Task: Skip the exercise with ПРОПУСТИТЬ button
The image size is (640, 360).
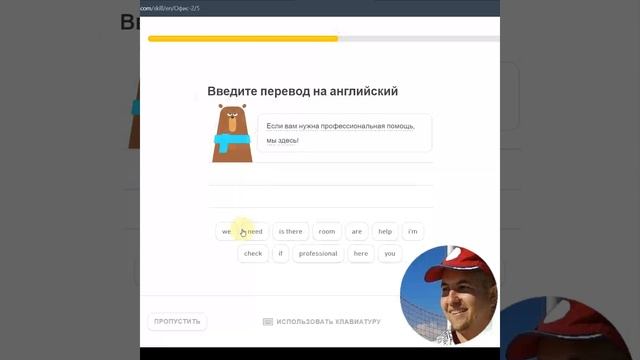Action: coord(177,322)
